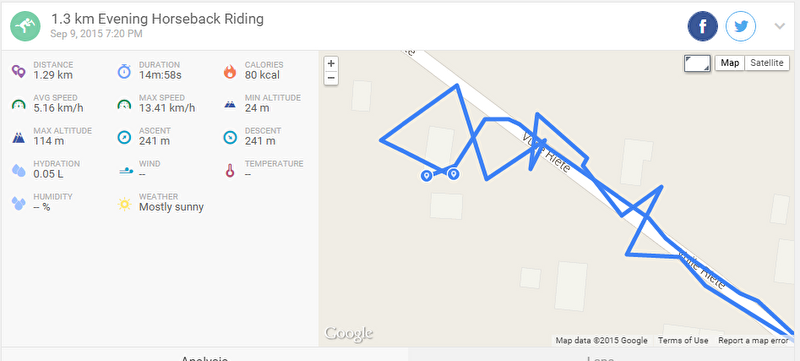Expand the workout options chevron
Image resolution: width=800 pixels, height=361 pixels.
point(779,27)
